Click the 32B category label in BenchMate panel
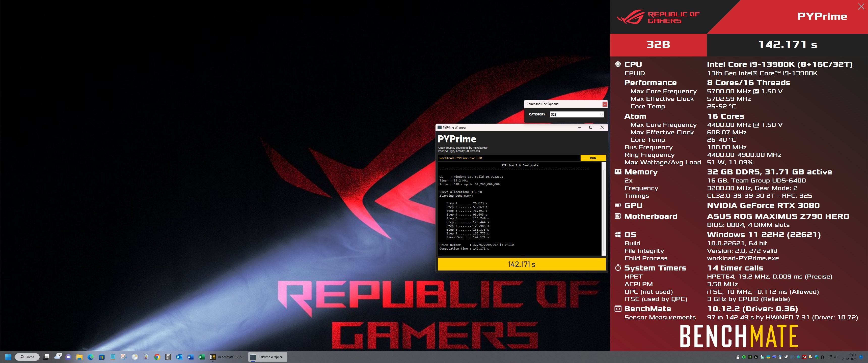This screenshot has height=363, width=868. 658,44
